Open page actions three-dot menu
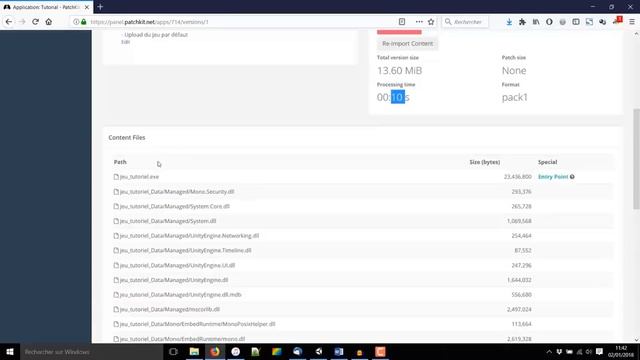The image size is (640, 360). (419, 22)
